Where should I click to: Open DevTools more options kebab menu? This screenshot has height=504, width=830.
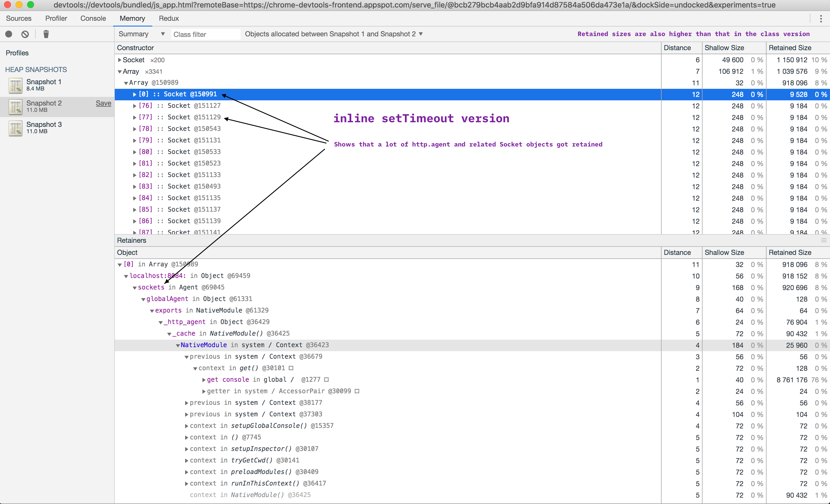click(x=820, y=18)
